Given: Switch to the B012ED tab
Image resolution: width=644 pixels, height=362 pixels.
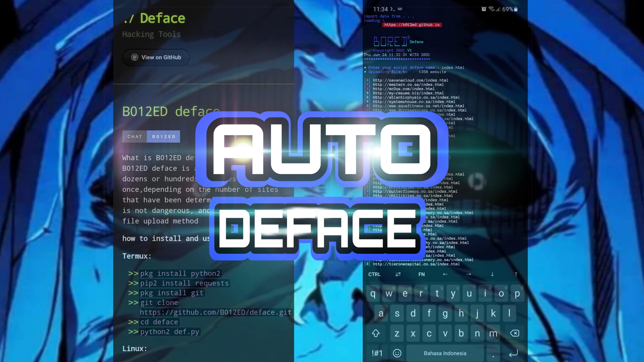Looking at the screenshot, I should pyautogui.click(x=164, y=136).
